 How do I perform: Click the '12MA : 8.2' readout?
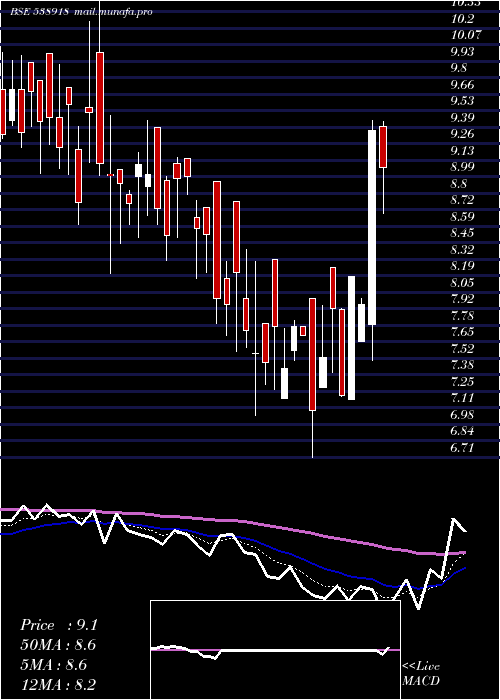tap(58, 684)
